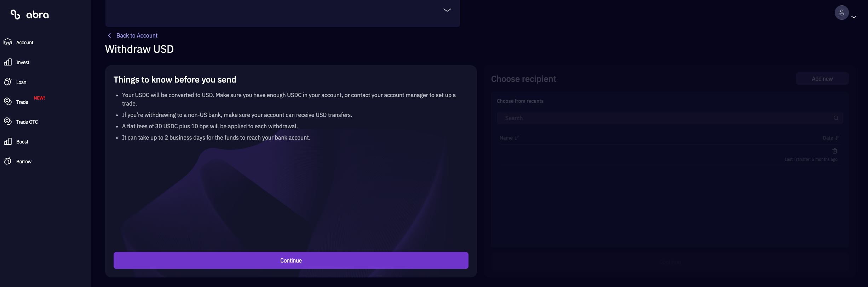868x287 pixels.
Task: Open the user avatar profile icon
Action: pyautogui.click(x=842, y=12)
